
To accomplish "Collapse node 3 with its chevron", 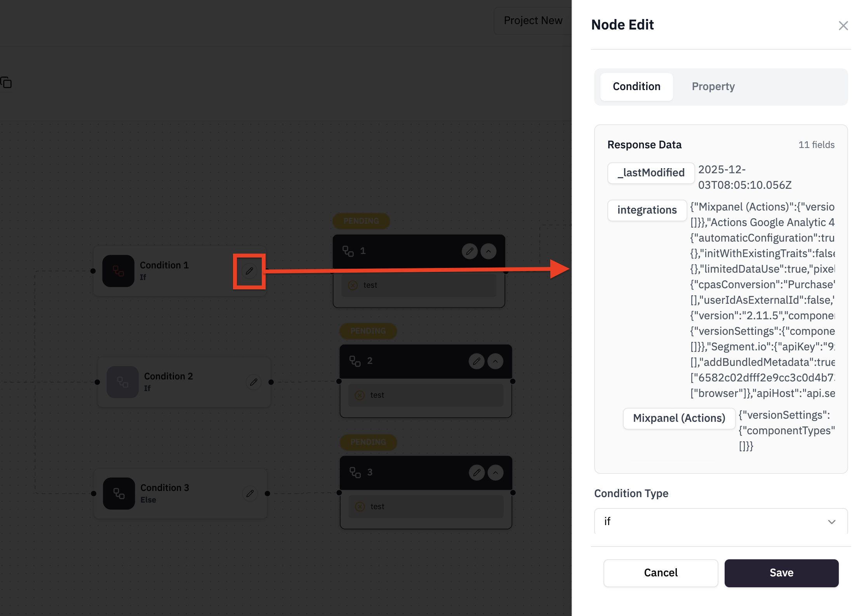I will click(x=496, y=473).
